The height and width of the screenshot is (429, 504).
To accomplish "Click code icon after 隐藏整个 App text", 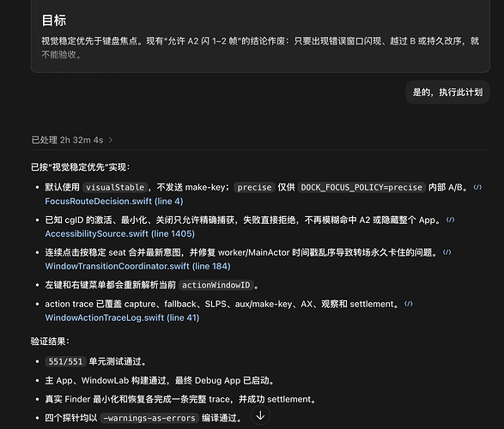I will 450,220.
